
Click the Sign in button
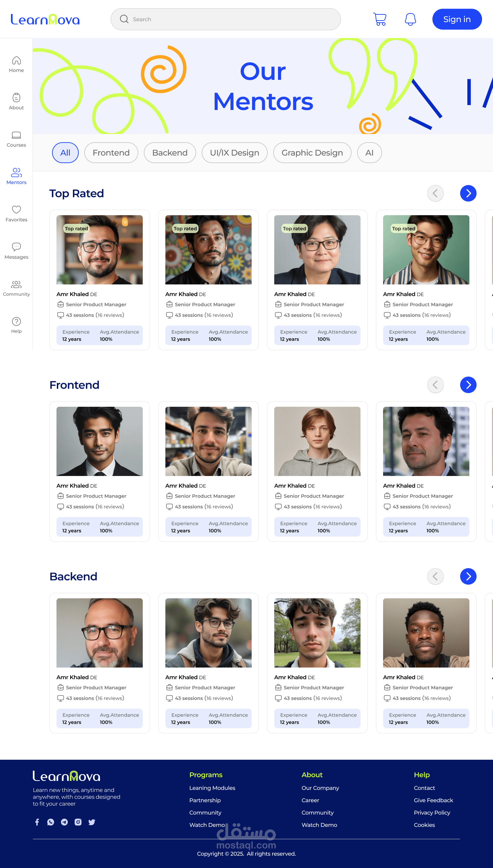(x=457, y=19)
